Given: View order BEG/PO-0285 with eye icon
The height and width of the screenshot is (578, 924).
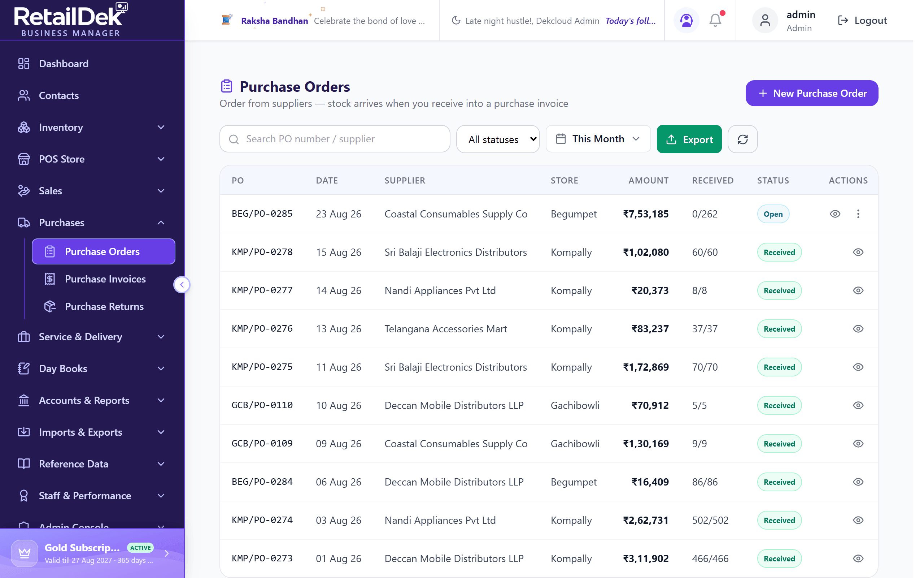Looking at the screenshot, I should click(835, 214).
